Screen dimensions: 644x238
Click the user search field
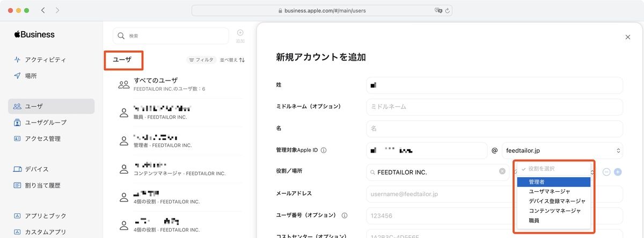point(171,36)
